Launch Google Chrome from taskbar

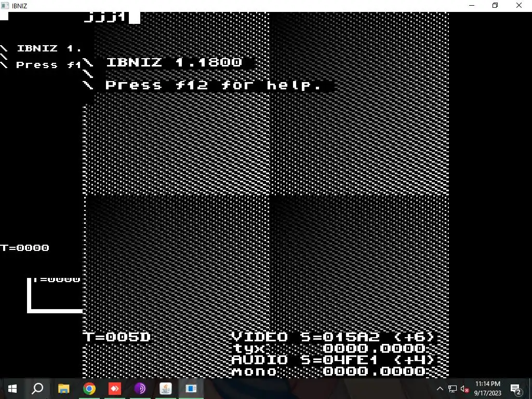(x=89, y=389)
